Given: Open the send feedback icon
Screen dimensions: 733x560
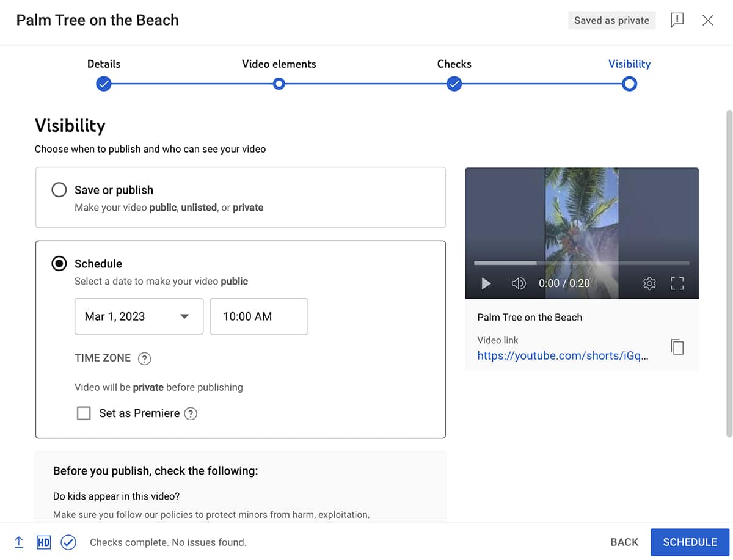Looking at the screenshot, I should click(x=677, y=20).
